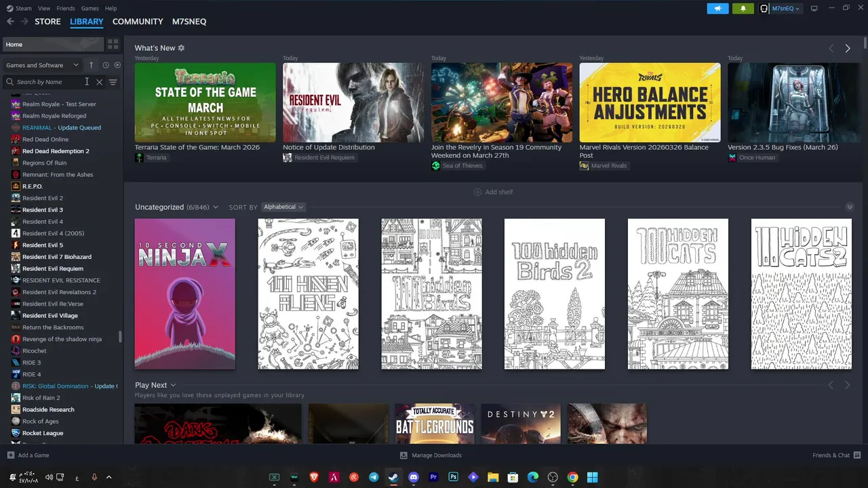Open Marvel Rivals Hero Balance post

[x=650, y=102]
